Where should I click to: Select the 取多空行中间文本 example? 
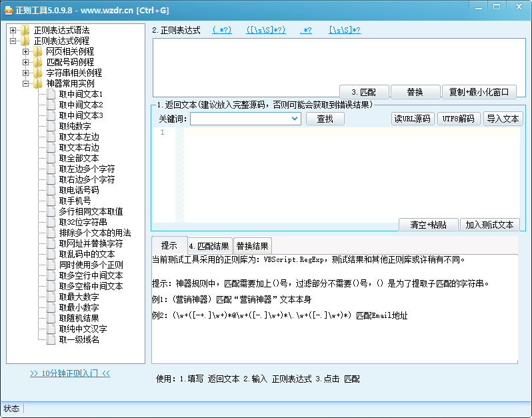(91, 275)
